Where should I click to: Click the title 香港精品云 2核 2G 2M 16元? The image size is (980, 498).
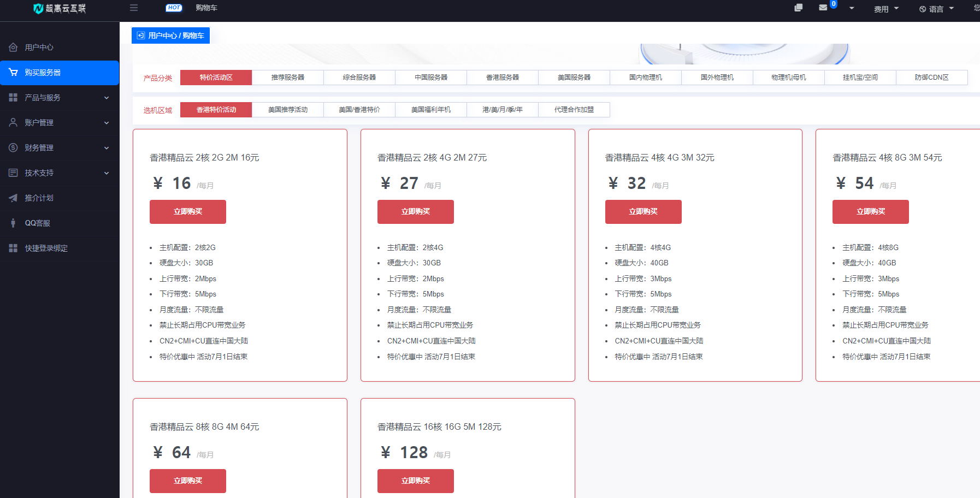[x=204, y=158]
